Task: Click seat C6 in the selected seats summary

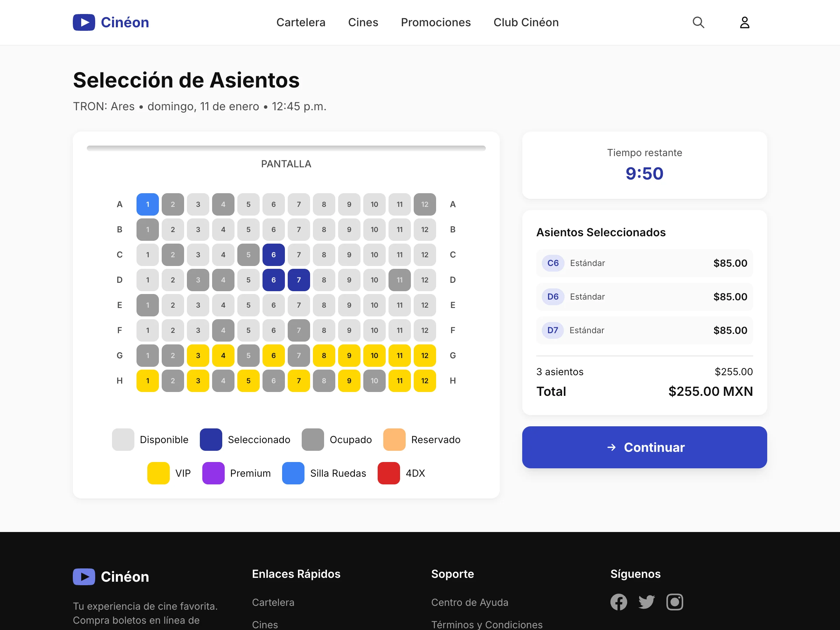Action: pyautogui.click(x=553, y=263)
